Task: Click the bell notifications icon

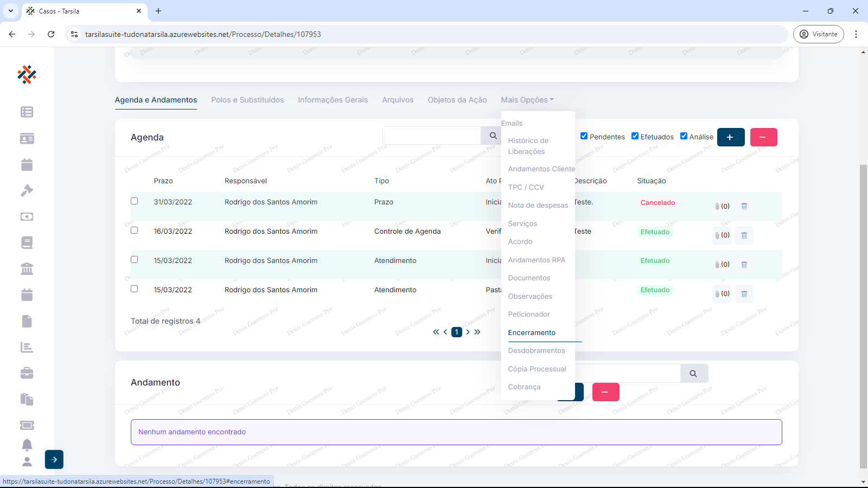Action: (27, 445)
